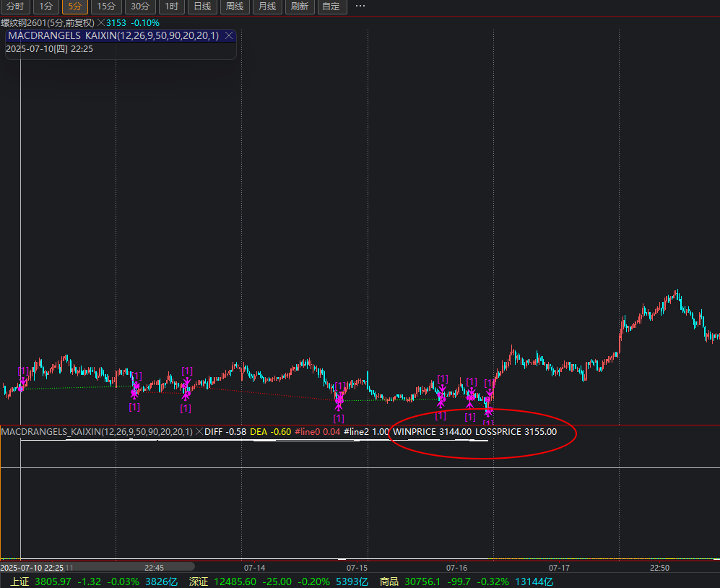This screenshot has height=588, width=720.
Task: Select the 5分 period tab
Action: tap(75, 7)
